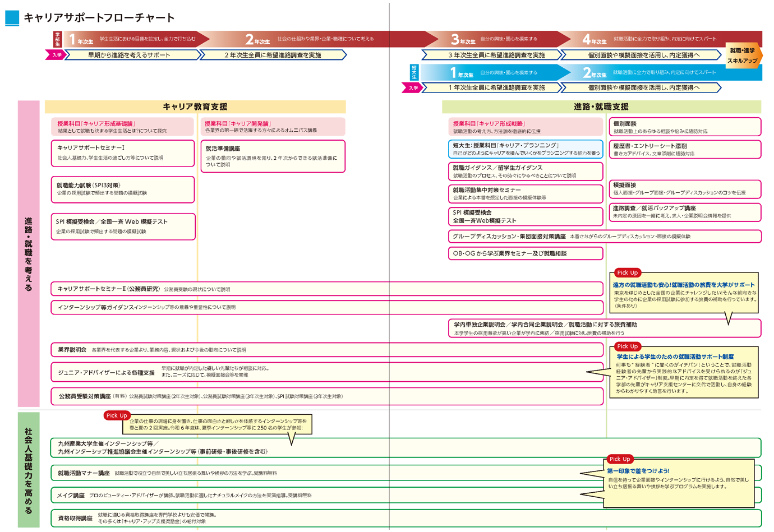
Task: Open the 個別面談 box
Action: [685, 127]
